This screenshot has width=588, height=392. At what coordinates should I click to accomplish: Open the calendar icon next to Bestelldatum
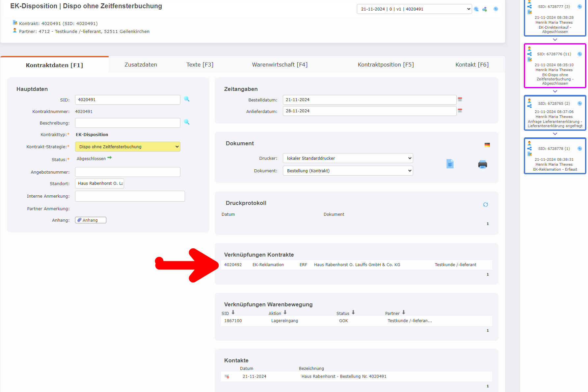click(x=460, y=99)
